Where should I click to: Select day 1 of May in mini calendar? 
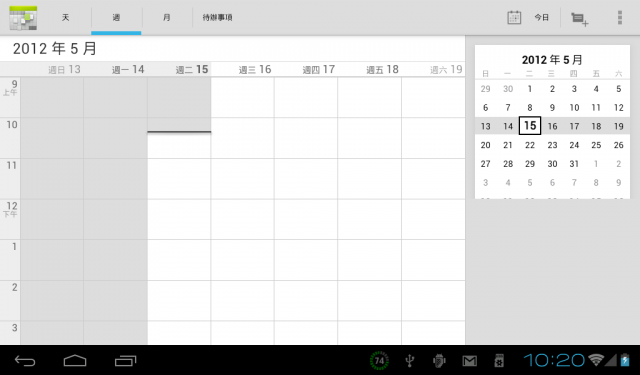point(530,89)
